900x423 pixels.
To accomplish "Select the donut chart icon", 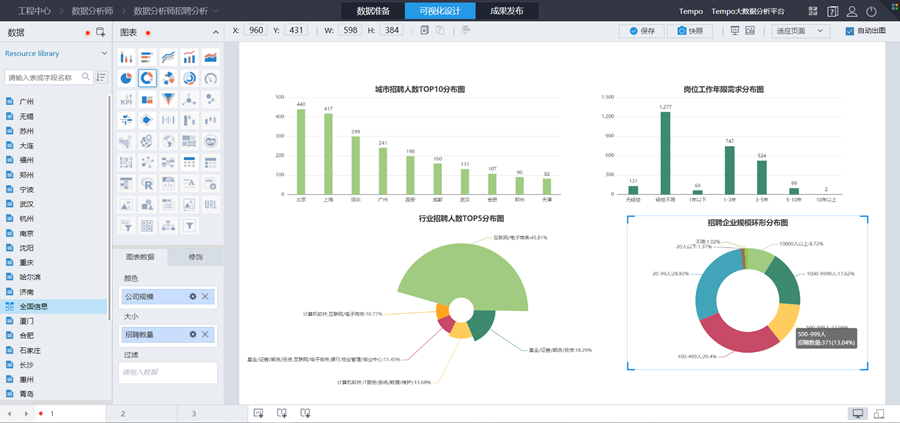I will tap(147, 78).
